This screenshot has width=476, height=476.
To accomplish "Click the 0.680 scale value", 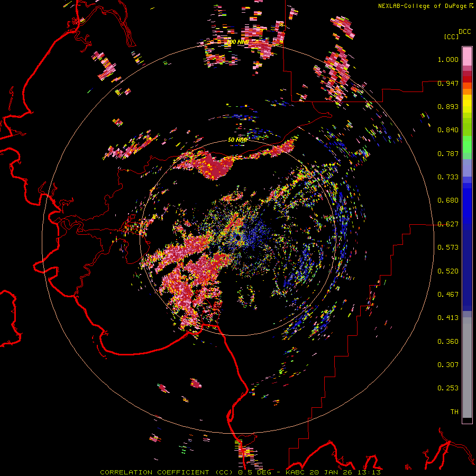I will [448, 200].
